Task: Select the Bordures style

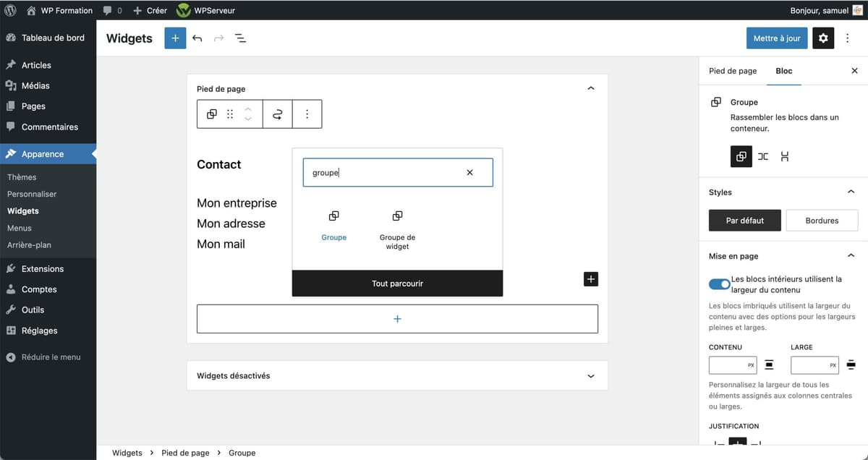Action: click(x=822, y=220)
